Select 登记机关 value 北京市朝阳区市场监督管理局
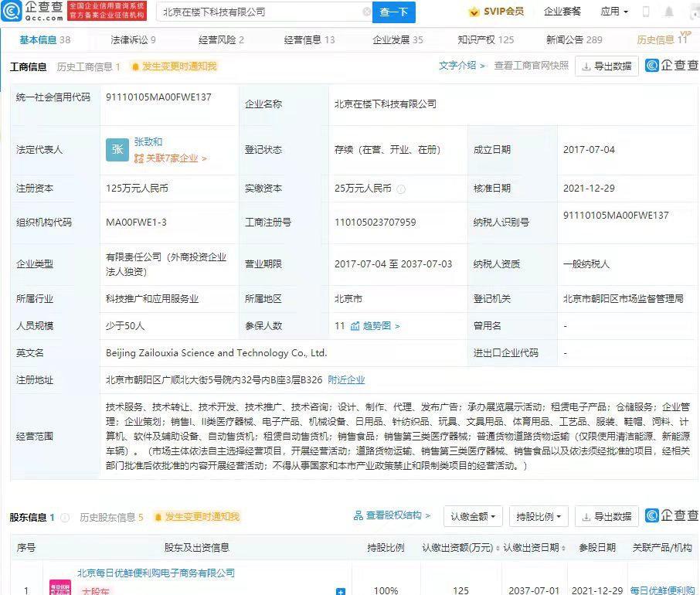 (624, 299)
